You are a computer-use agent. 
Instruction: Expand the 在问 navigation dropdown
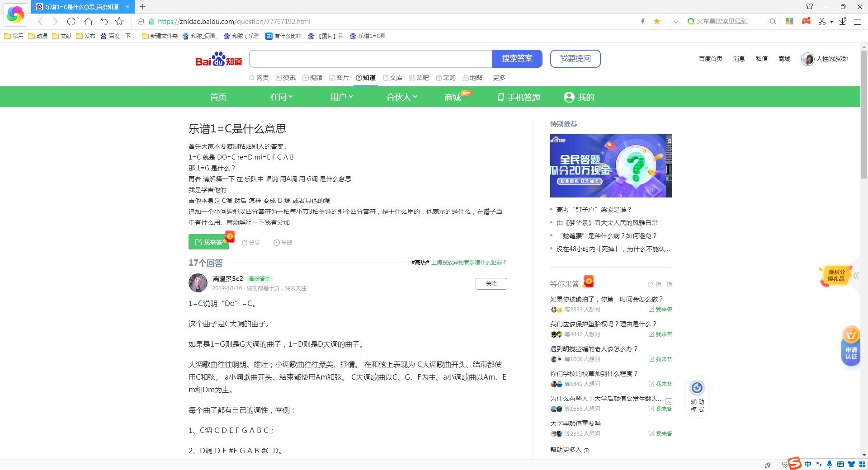(281, 97)
